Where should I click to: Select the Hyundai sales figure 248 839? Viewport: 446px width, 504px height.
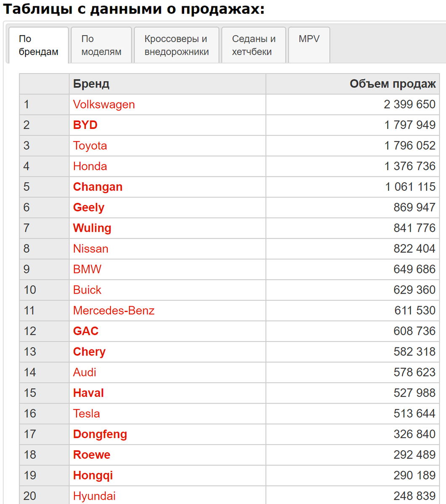[x=414, y=496]
